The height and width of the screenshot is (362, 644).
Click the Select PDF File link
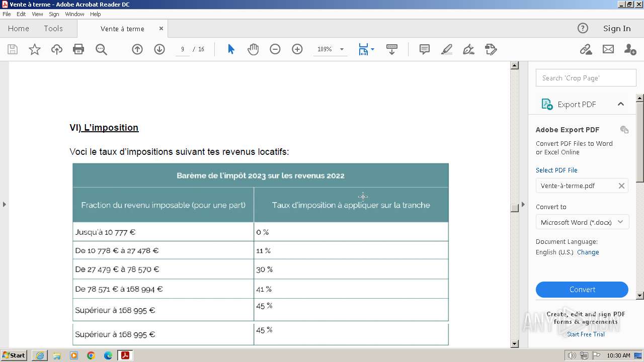tap(556, 170)
